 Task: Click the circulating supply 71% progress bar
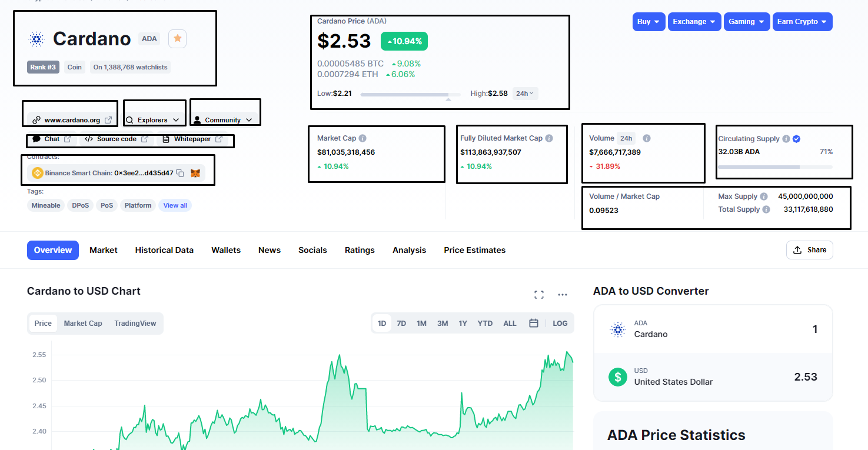775,167
